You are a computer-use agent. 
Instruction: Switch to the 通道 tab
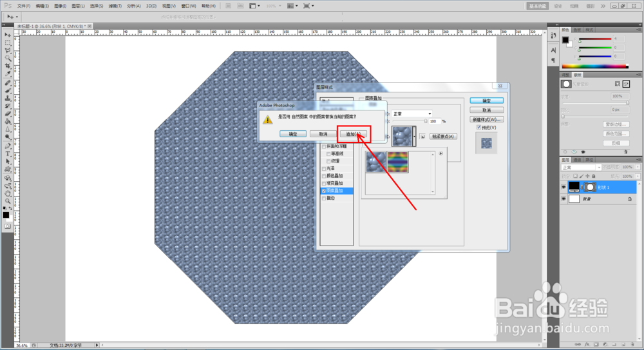click(x=578, y=160)
